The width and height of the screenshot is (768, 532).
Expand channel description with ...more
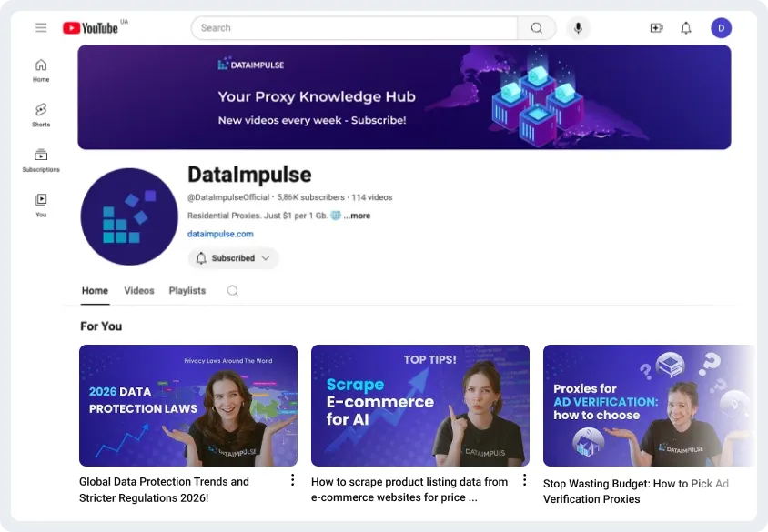click(x=357, y=216)
